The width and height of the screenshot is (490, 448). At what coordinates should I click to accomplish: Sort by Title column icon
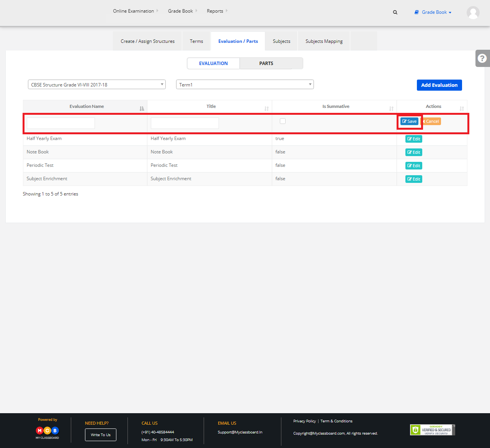pos(266,109)
